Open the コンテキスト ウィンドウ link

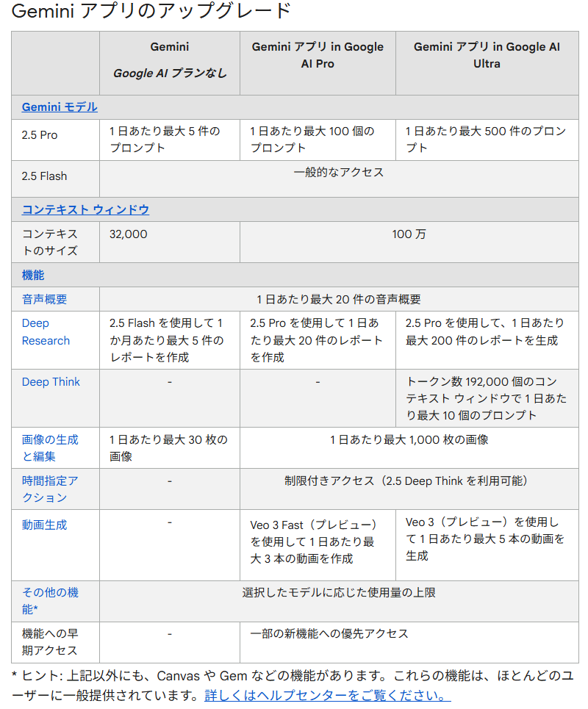pyautogui.click(x=85, y=210)
